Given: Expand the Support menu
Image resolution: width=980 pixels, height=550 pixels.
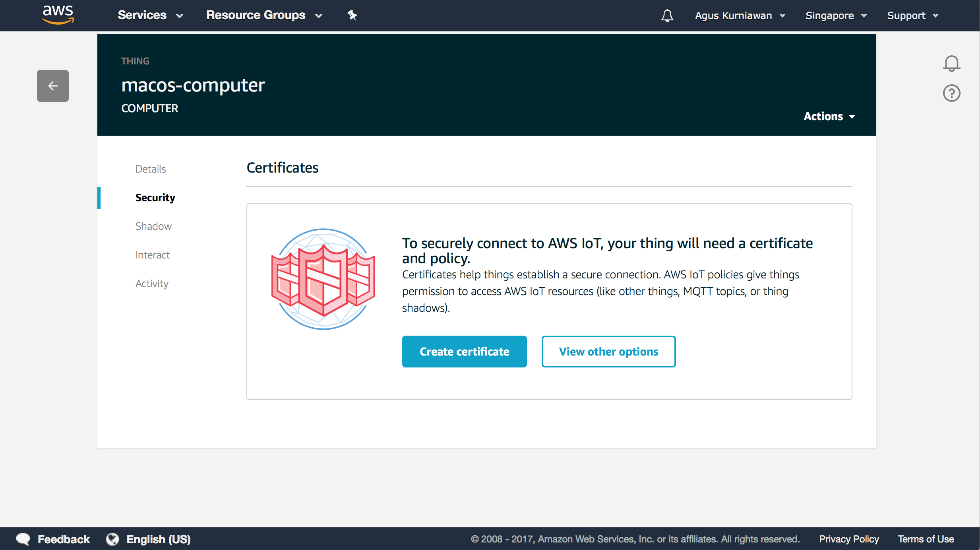Looking at the screenshot, I should click(x=912, y=16).
